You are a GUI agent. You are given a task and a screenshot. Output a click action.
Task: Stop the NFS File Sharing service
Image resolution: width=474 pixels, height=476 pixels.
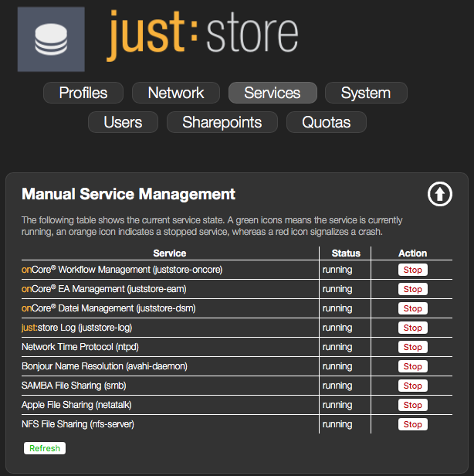click(413, 424)
